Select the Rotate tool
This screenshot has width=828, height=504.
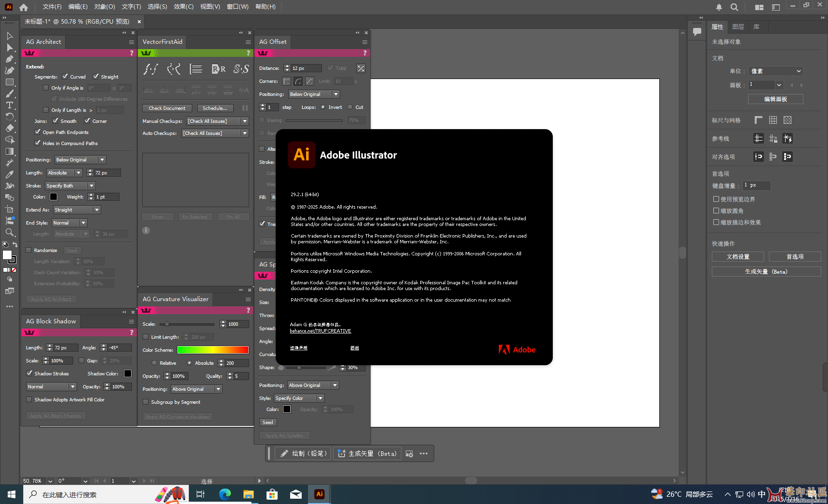point(10,117)
